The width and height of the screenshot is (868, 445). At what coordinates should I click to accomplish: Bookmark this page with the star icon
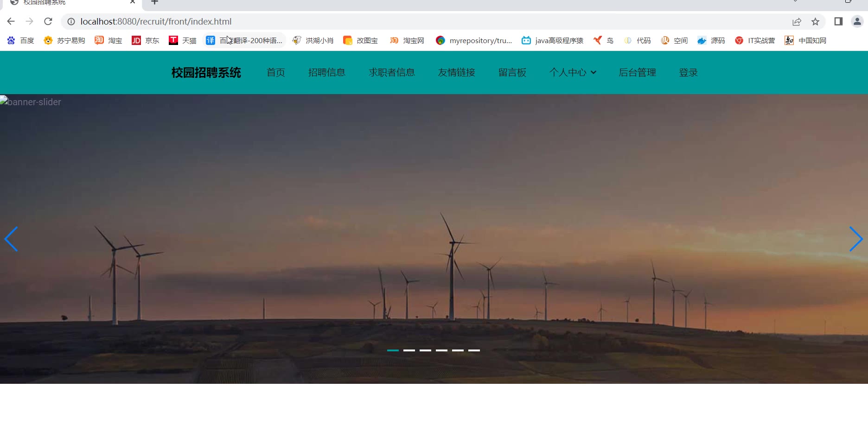[815, 21]
